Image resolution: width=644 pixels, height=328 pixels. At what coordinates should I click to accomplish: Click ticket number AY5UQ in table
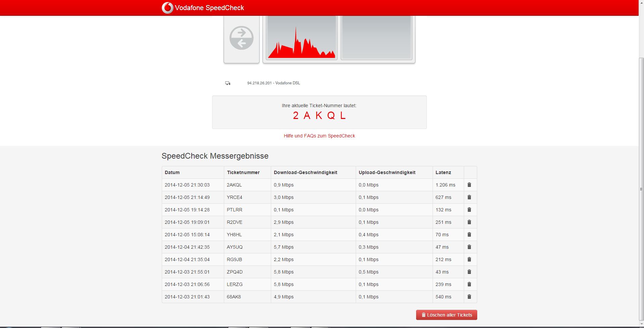235,247
